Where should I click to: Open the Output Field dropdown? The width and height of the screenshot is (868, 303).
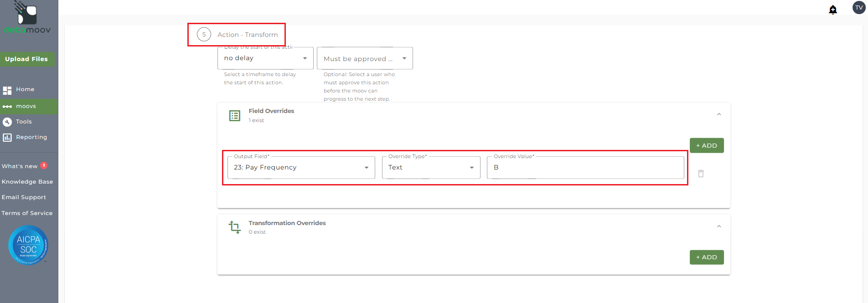click(x=301, y=168)
